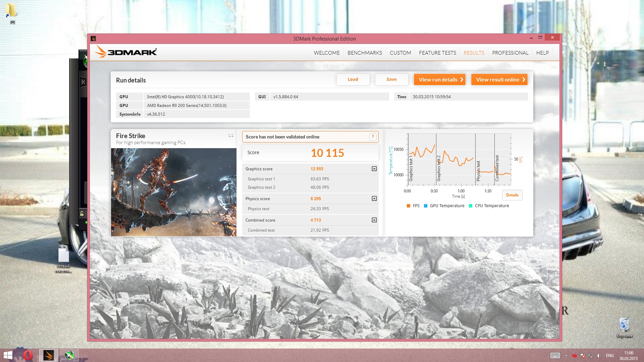This screenshot has height=362, width=644.
Task: Click the Windows Start button
Action: coord(8,355)
